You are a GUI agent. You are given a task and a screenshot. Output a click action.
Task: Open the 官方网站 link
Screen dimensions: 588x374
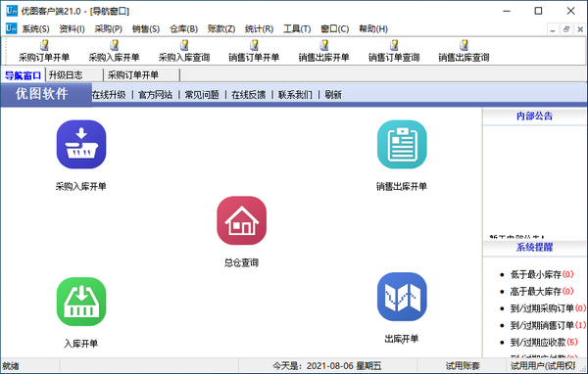coord(155,95)
